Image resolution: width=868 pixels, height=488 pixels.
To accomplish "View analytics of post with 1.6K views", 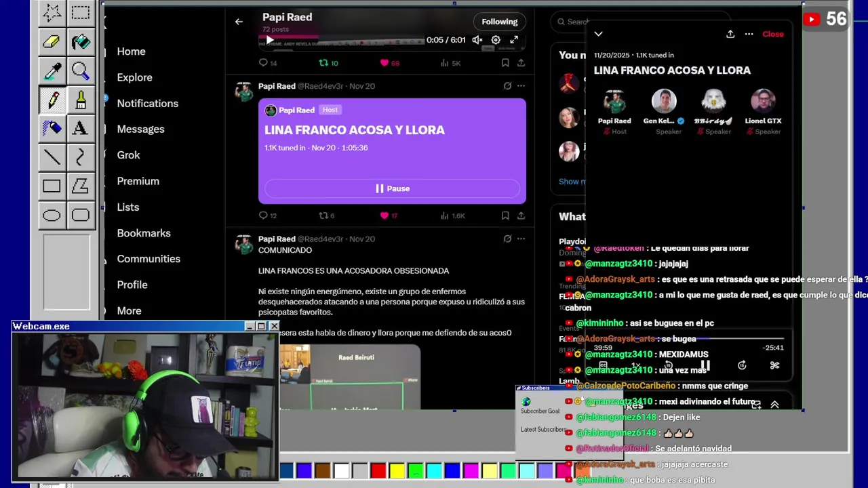I will tap(452, 216).
